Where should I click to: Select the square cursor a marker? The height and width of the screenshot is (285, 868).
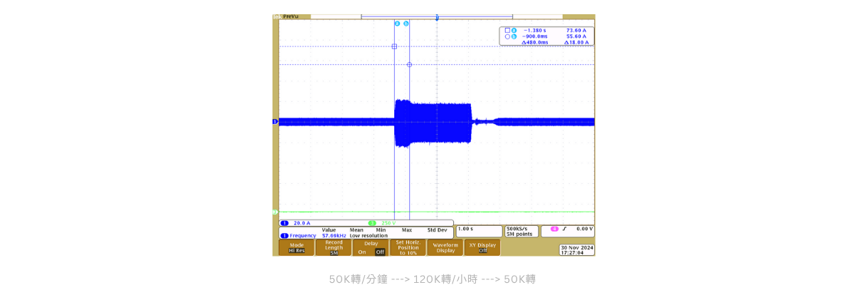(x=394, y=46)
